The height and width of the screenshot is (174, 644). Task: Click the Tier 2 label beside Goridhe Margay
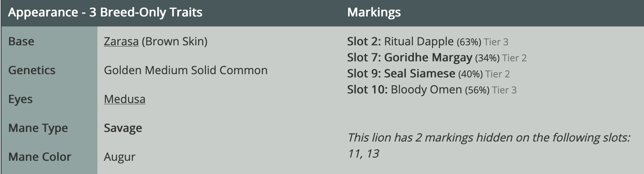coord(514,58)
